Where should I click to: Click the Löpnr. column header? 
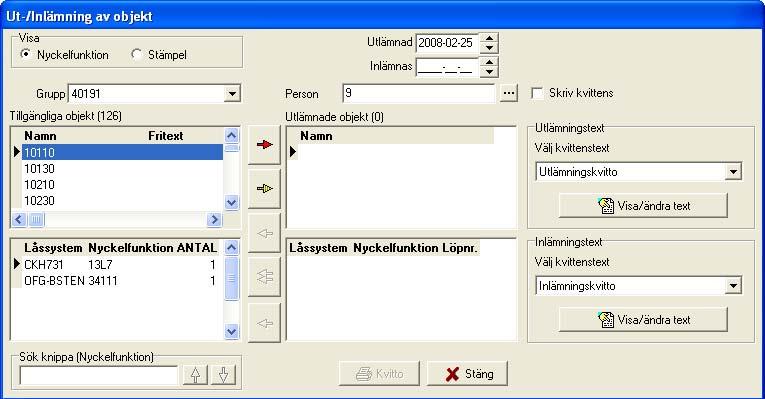point(460,248)
